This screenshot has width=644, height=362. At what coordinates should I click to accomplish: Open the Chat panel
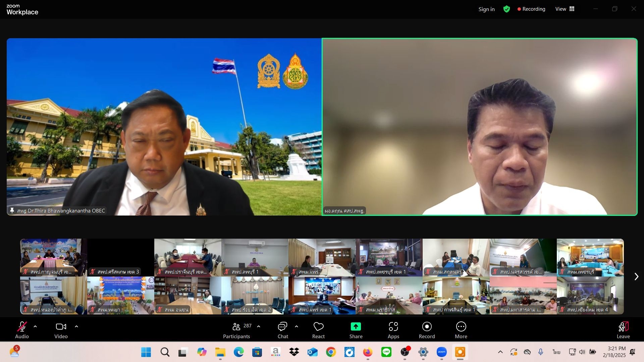click(282, 330)
